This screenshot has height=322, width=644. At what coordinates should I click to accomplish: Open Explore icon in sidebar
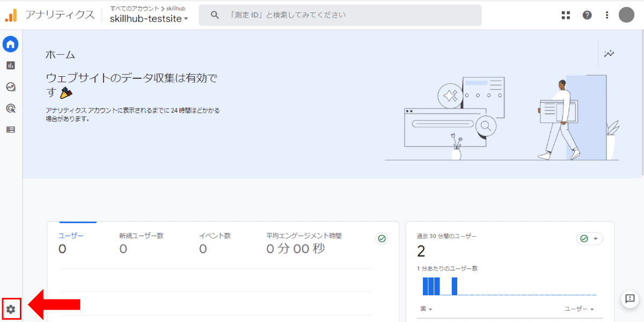pos(11,87)
